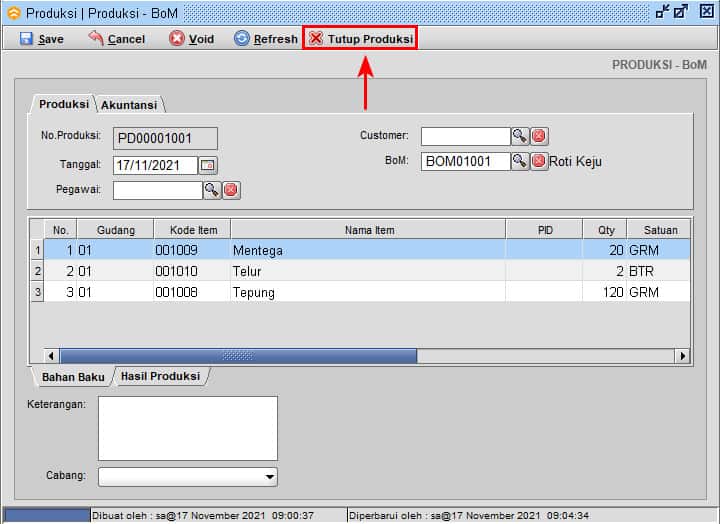Open the Hasil Produksi tab
Viewport: 720px width, 524px height.
[x=160, y=376]
